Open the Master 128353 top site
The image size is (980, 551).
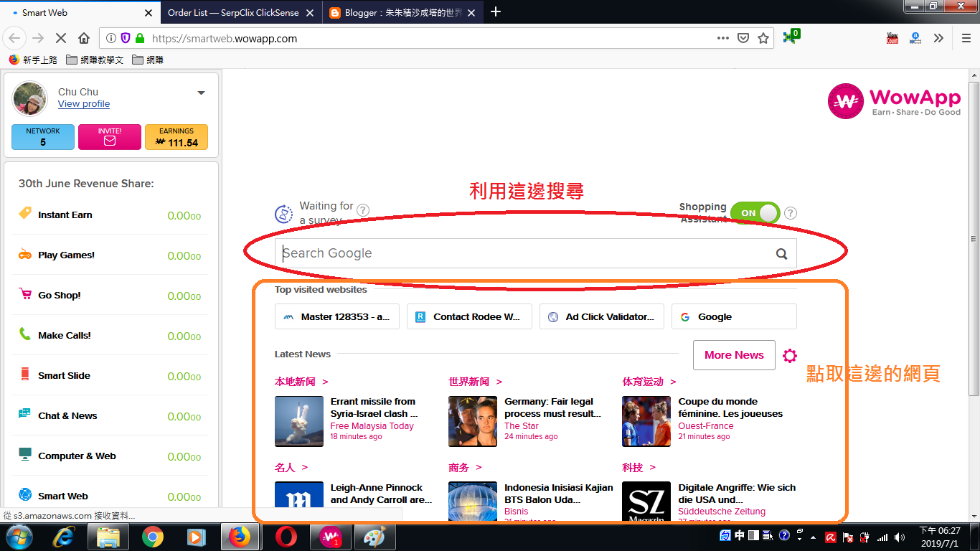(337, 316)
